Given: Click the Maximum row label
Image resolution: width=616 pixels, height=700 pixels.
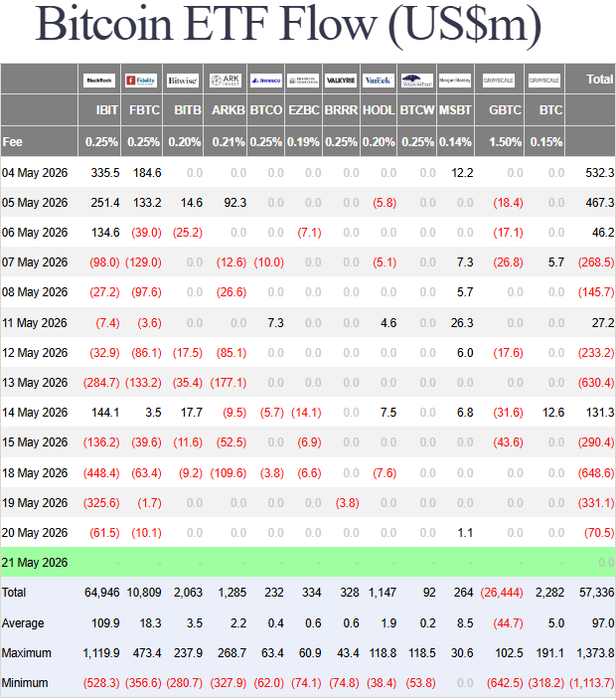Looking at the screenshot, I should pyautogui.click(x=26, y=652).
